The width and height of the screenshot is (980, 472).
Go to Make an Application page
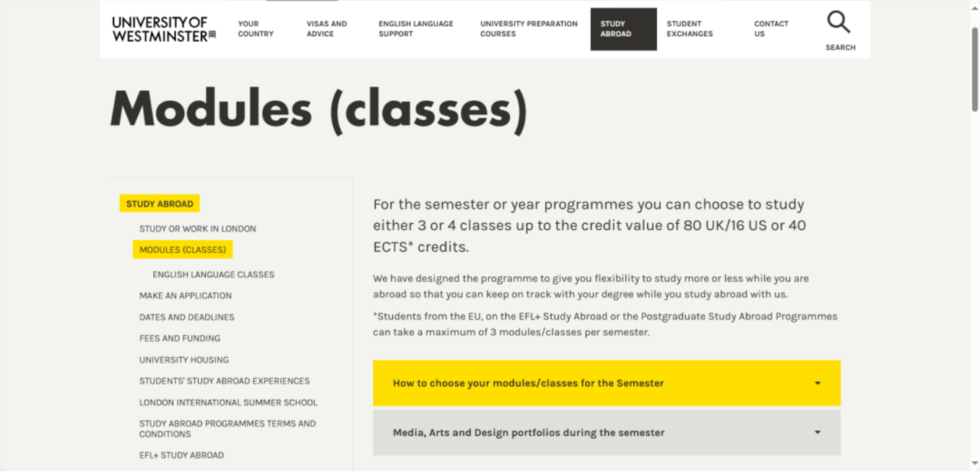(186, 296)
